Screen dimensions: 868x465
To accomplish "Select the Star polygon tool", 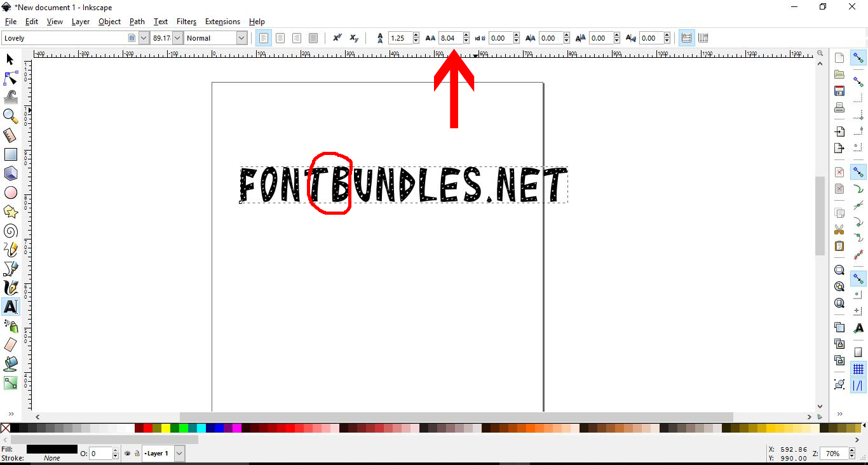I will pyautogui.click(x=10, y=212).
